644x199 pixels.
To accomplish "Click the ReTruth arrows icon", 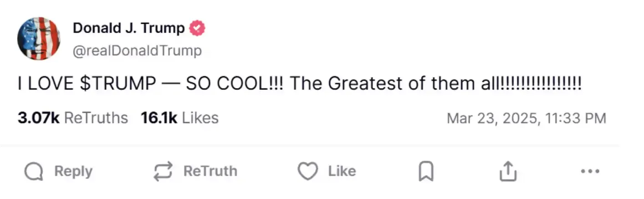I will click(163, 172).
